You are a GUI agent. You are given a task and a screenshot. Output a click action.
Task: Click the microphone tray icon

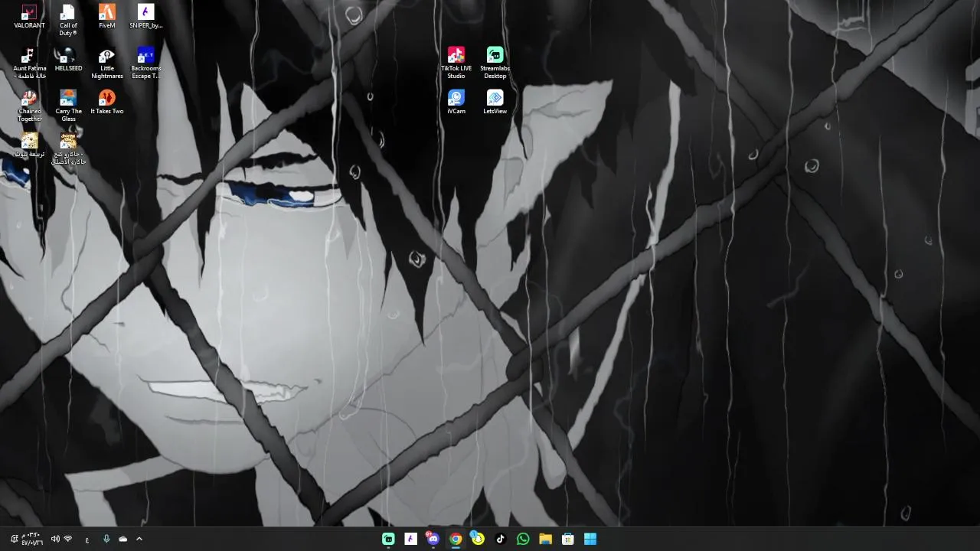pos(106,539)
